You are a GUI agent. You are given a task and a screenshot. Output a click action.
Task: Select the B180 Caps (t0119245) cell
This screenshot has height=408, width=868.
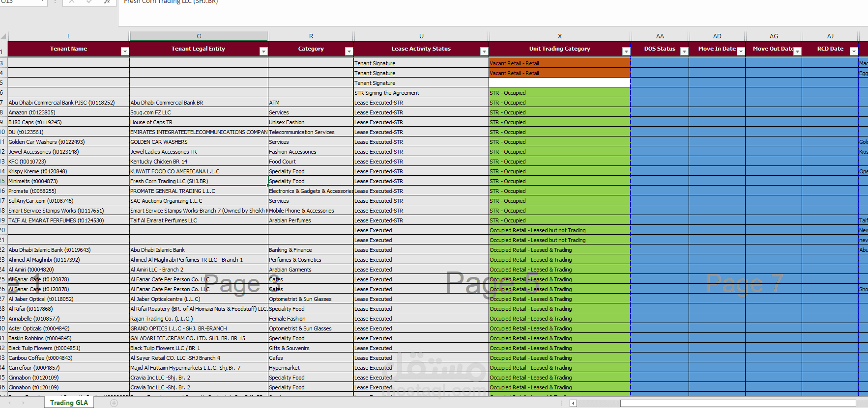pyautogui.click(x=69, y=122)
